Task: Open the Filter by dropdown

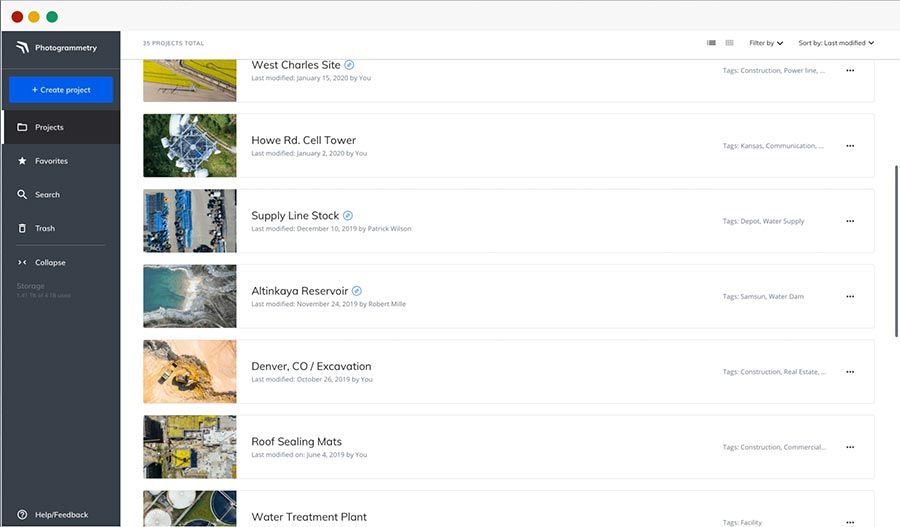Action: (766, 43)
